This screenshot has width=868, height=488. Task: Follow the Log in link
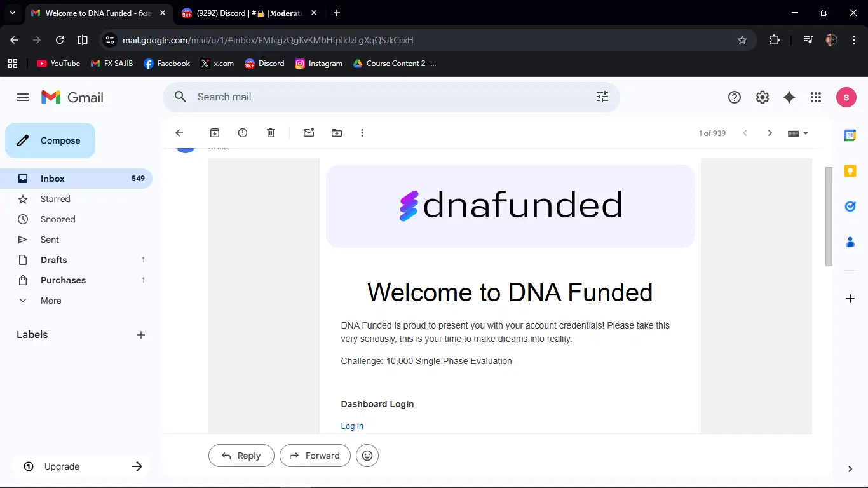tap(352, 426)
